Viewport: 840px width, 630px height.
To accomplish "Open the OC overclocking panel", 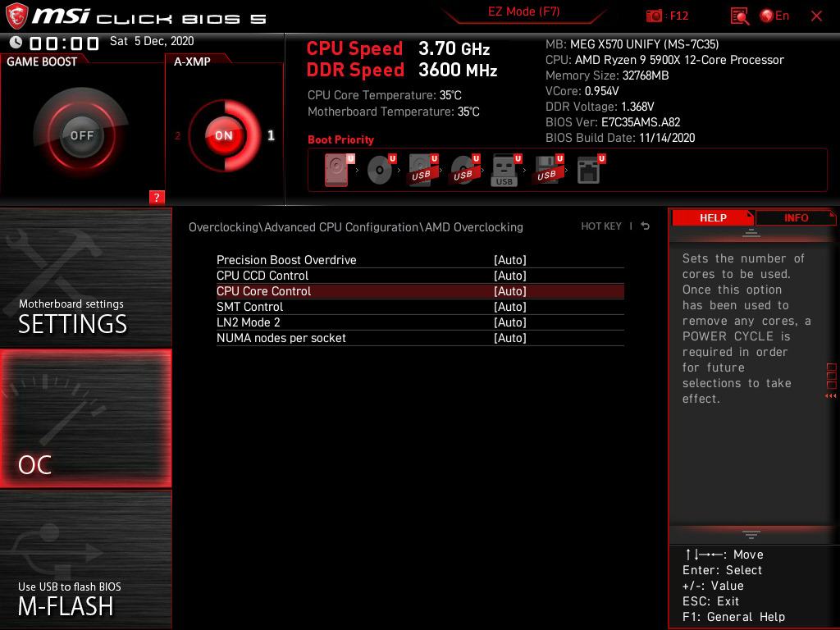I will coord(85,418).
